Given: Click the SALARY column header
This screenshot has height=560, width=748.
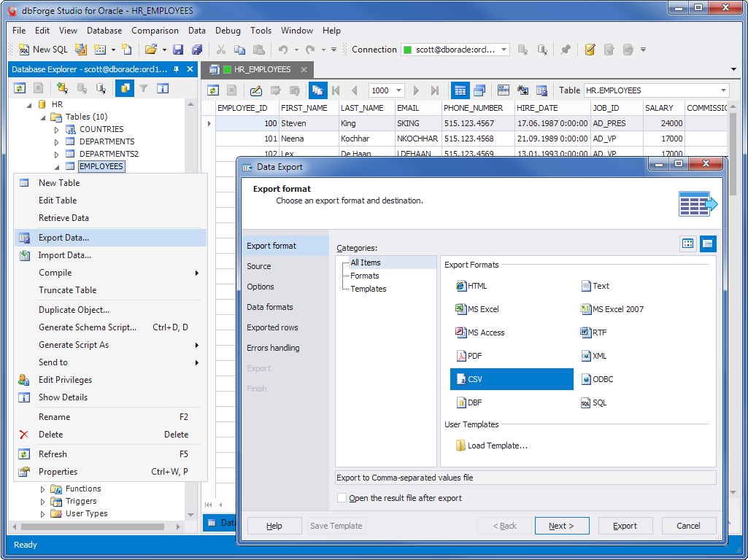Looking at the screenshot, I should (663, 108).
